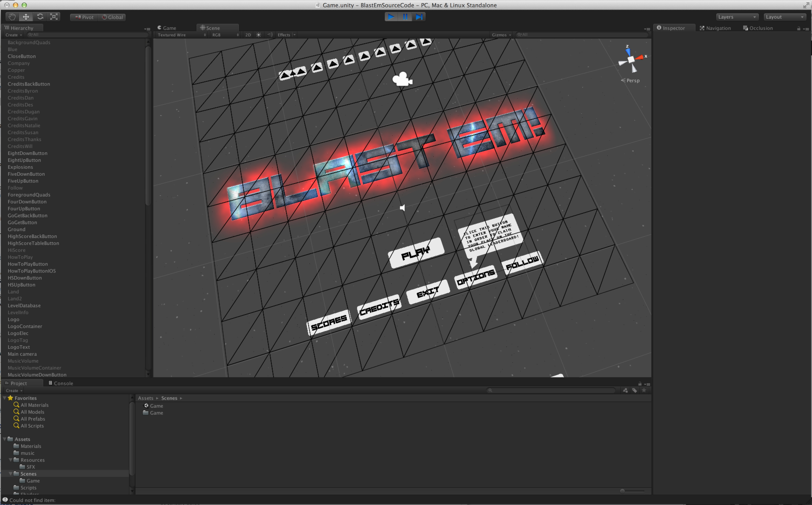Toggle Global handle rotation mode
This screenshot has width=812, height=505.
(x=112, y=17)
